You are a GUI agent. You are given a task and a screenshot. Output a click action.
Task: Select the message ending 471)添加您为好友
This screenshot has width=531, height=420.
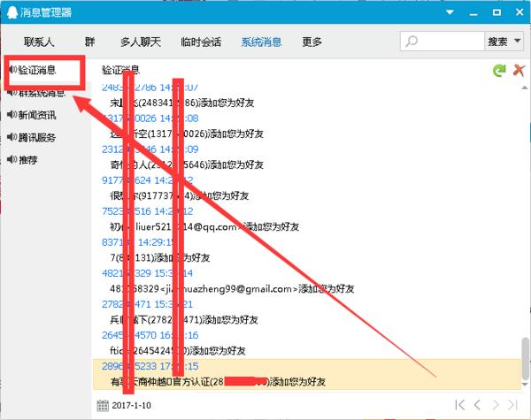coord(184,320)
